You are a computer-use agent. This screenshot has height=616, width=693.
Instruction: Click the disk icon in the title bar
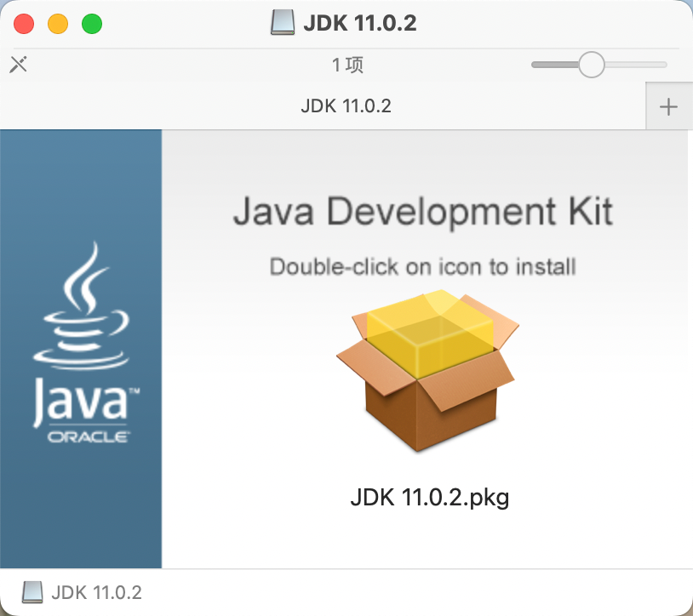pos(283,22)
